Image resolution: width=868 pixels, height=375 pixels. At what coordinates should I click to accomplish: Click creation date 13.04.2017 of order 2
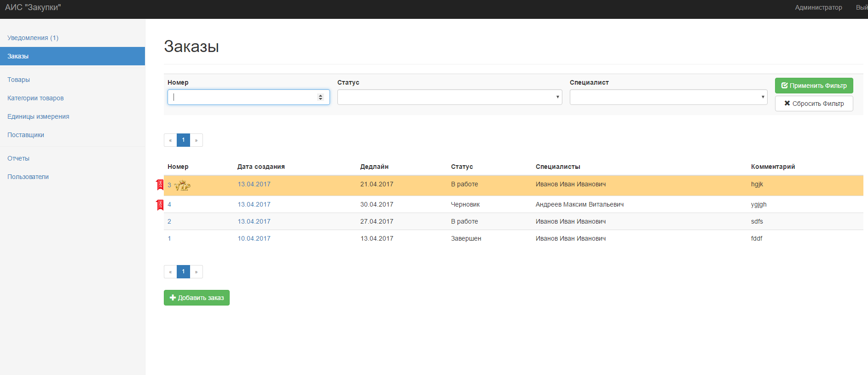(254, 221)
